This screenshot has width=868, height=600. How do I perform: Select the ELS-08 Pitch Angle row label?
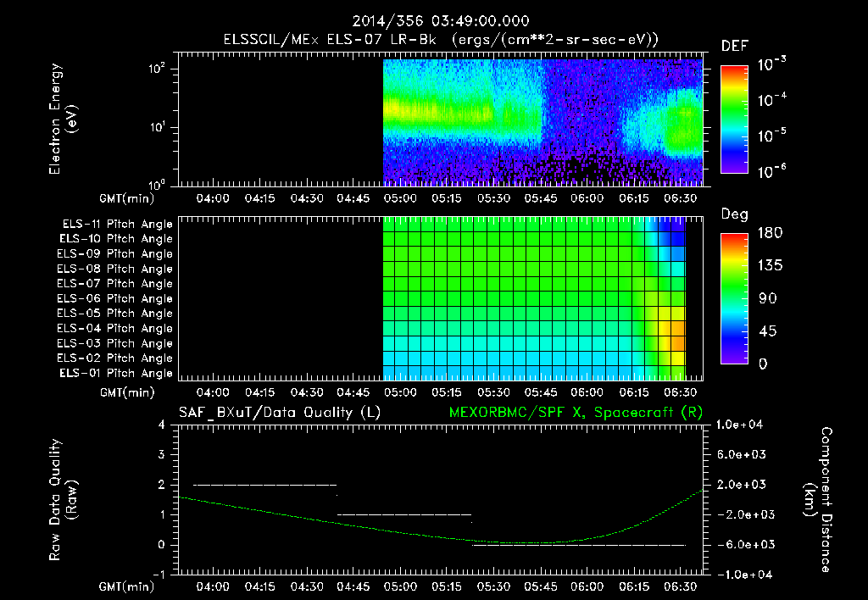tap(114, 269)
